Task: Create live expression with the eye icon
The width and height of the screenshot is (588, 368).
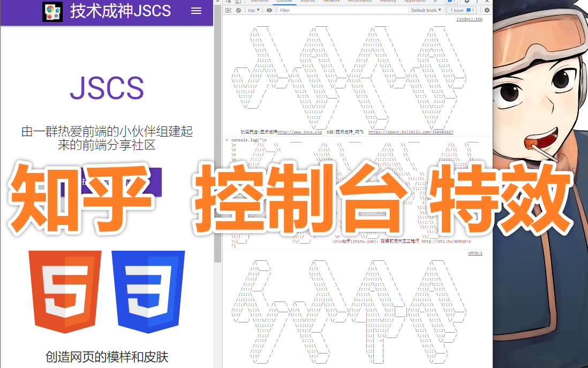Action: 269,10
